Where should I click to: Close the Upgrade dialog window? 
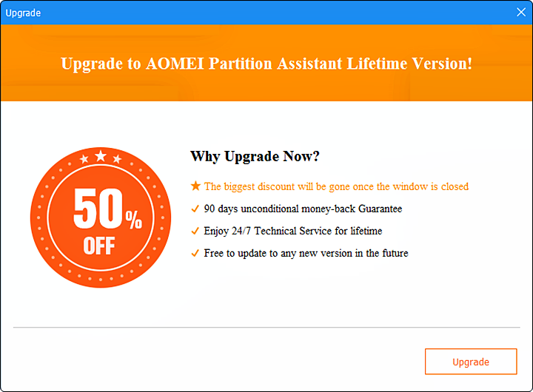tap(520, 12)
